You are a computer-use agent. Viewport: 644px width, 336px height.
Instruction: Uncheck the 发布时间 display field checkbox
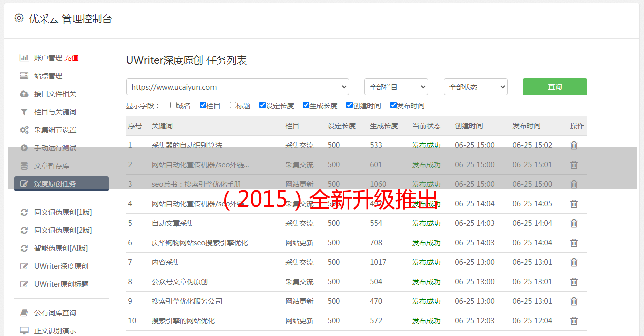click(393, 105)
